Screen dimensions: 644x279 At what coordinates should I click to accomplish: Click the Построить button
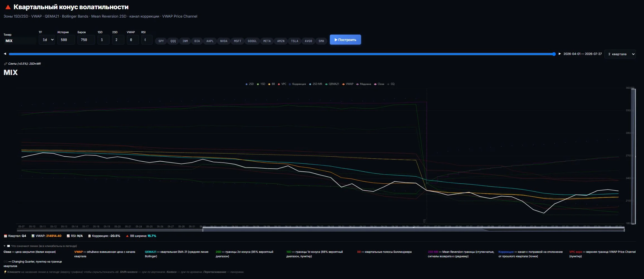(x=345, y=40)
